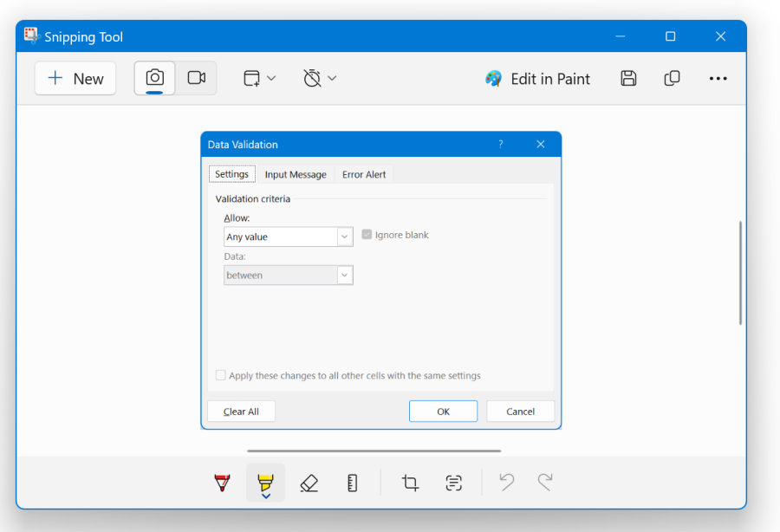Expand the Allow Any value combo box
The width and height of the screenshot is (780, 532).
[344, 236]
